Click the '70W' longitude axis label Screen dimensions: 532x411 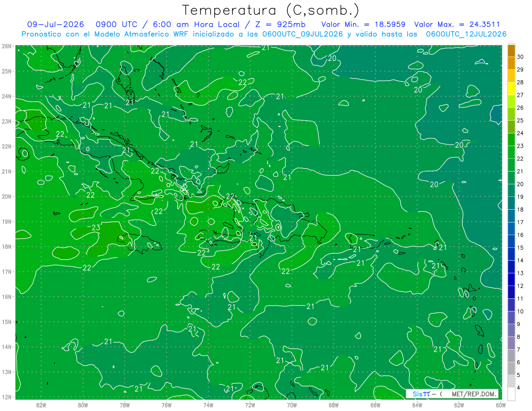[292, 404]
